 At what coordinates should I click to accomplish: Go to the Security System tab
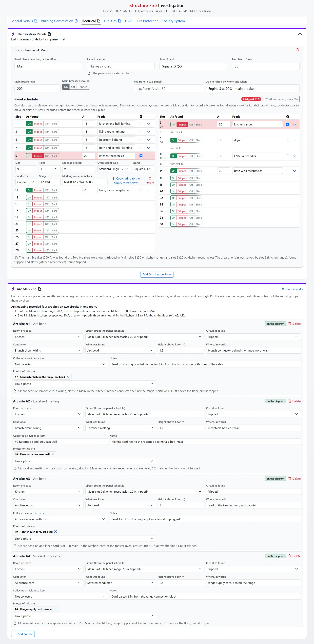[x=173, y=21]
